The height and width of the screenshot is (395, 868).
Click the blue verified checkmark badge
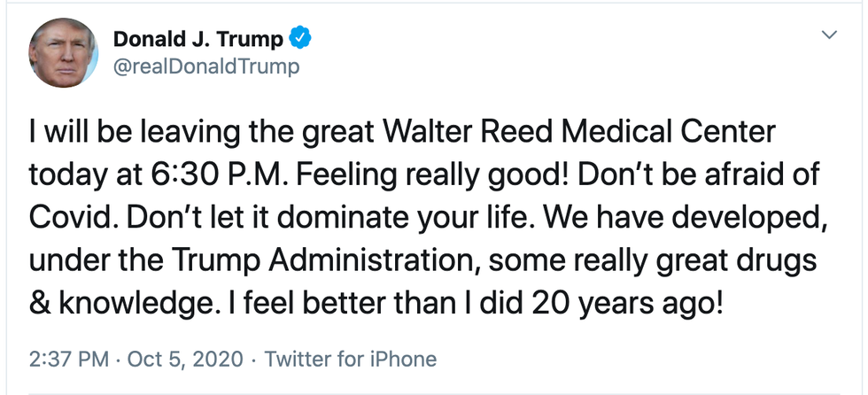[300, 38]
